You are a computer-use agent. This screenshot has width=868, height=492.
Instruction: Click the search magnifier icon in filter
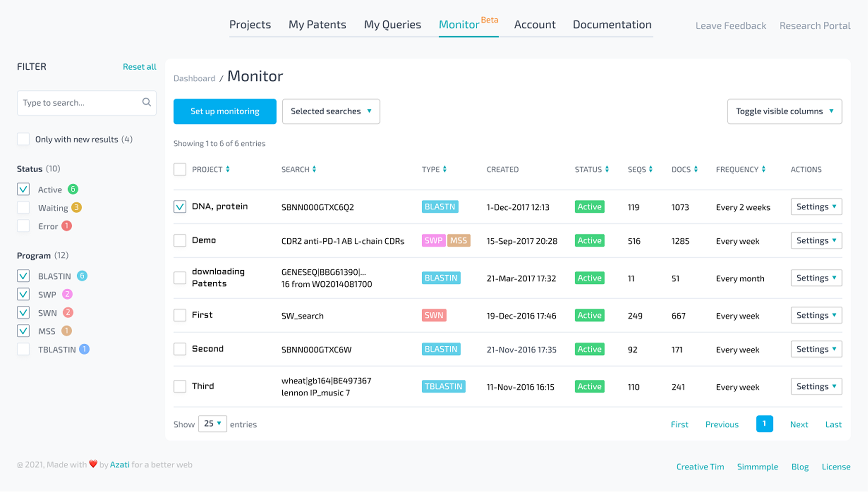(x=147, y=102)
